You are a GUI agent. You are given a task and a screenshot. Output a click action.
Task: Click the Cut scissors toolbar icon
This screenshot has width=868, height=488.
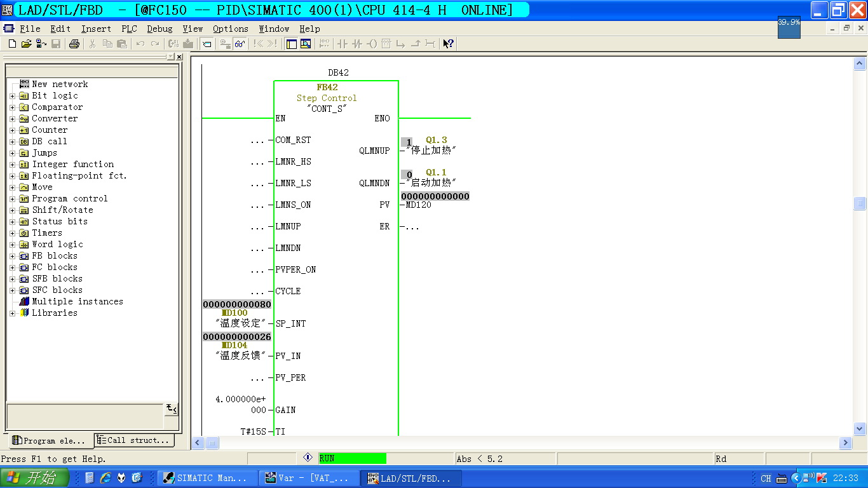[92, 44]
